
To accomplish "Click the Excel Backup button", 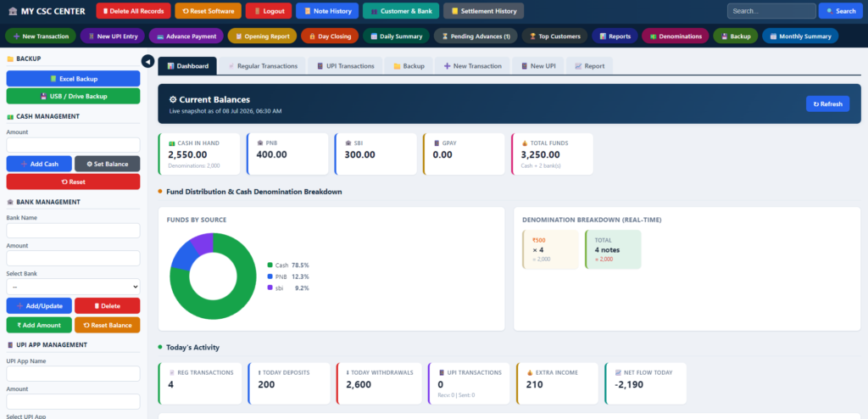I will pyautogui.click(x=73, y=79).
